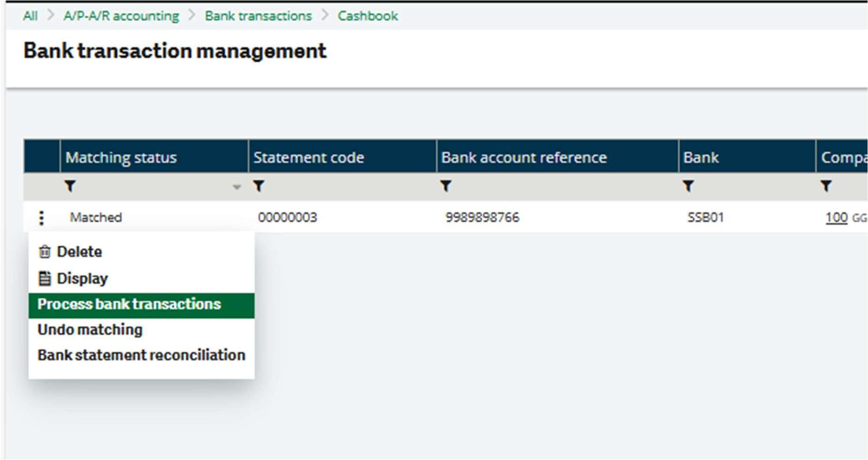This screenshot has height=460, width=868.
Task: Expand Matching status filter dropdown arrow
Action: pyautogui.click(x=237, y=187)
